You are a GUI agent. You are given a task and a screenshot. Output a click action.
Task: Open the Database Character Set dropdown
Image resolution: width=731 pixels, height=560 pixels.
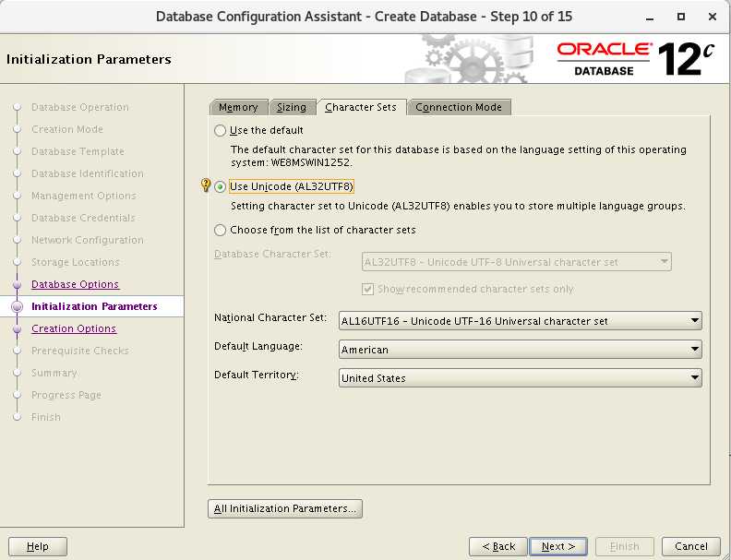point(517,262)
